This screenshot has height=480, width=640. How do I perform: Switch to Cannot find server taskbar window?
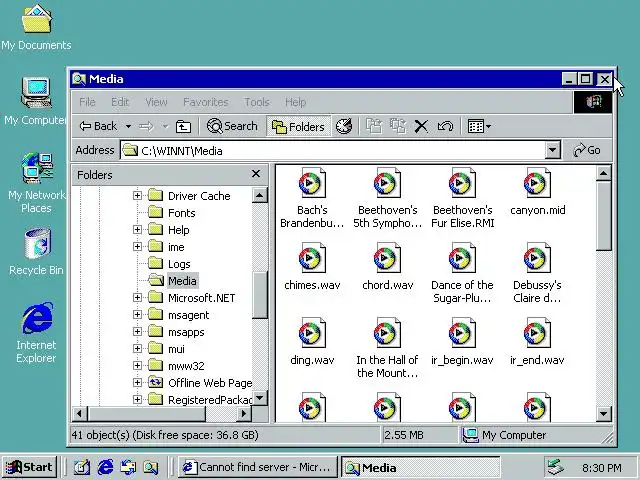click(x=258, y=467)
